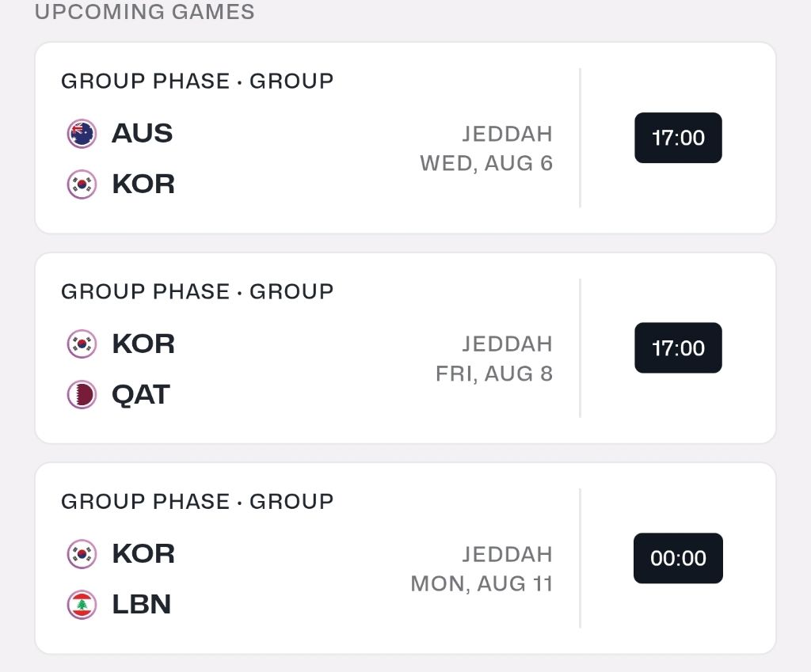Select KOR in the Mon, Aug 11 game
811x672 pixels.
[143, 553]
